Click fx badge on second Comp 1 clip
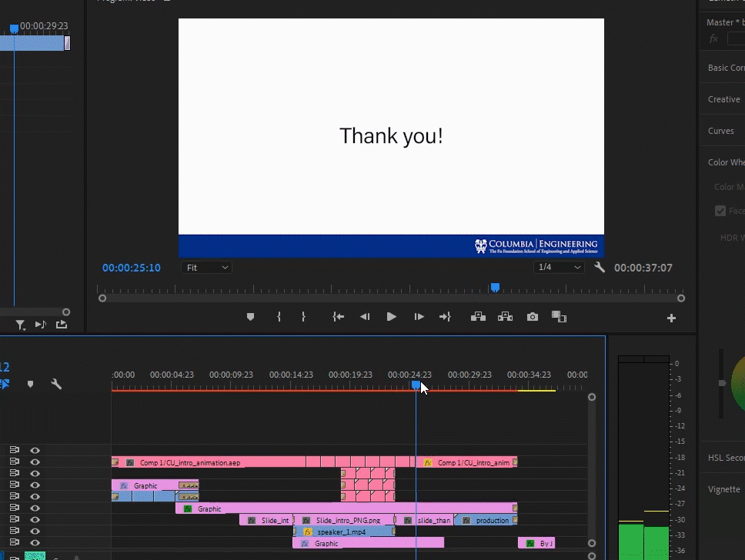 (428, 462)
